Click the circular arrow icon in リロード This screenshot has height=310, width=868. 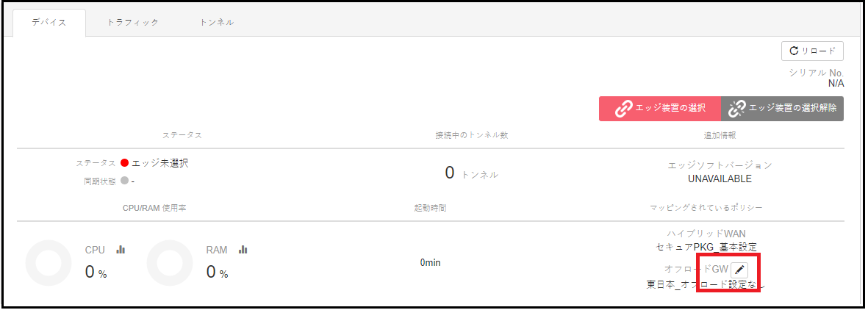794,51
